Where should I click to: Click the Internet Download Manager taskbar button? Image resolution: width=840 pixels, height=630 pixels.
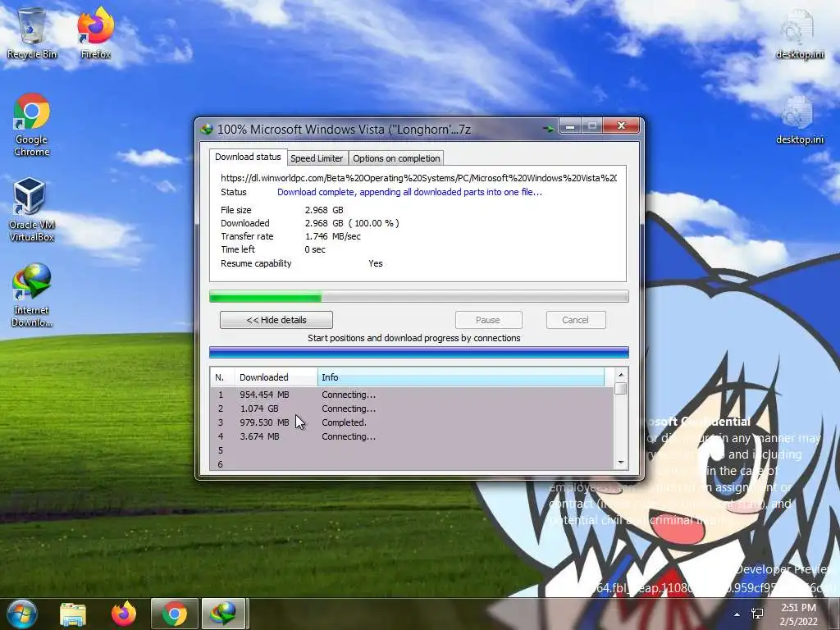coord(223,614)
